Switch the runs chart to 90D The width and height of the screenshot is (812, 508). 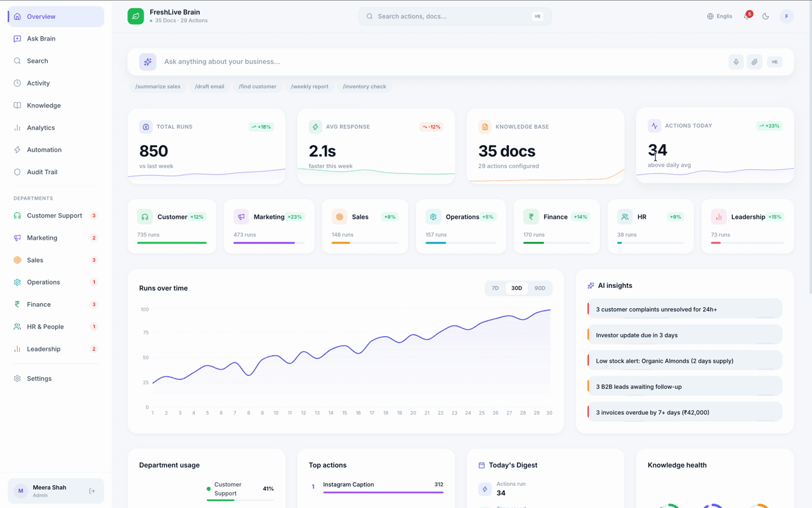(540, 289)
